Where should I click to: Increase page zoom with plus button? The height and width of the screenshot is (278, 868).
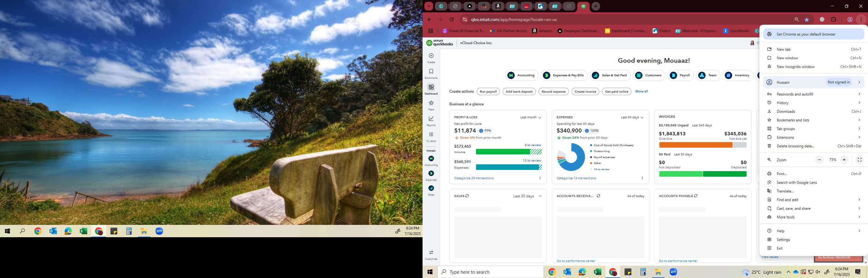coord(844,160)
